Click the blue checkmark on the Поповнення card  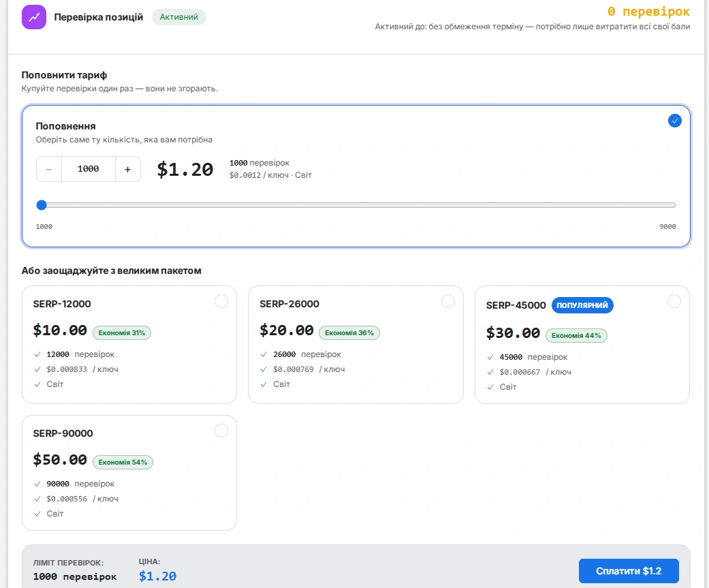click(x=675, y=121)
